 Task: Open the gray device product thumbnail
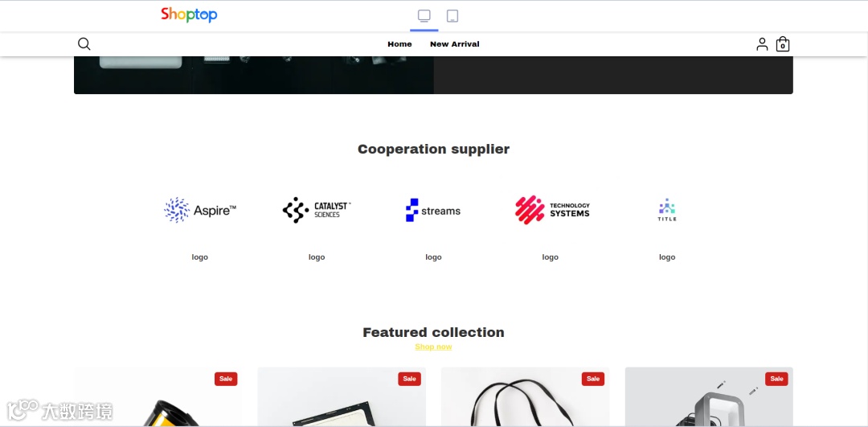click(709, 397)
